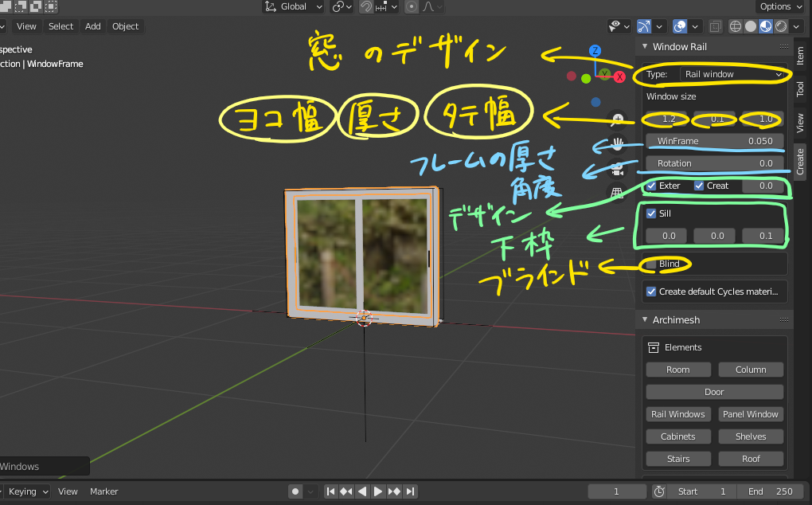Click the WinFrame value slider
Viewport: 812px width, 505px height.
tap(715, 141)
